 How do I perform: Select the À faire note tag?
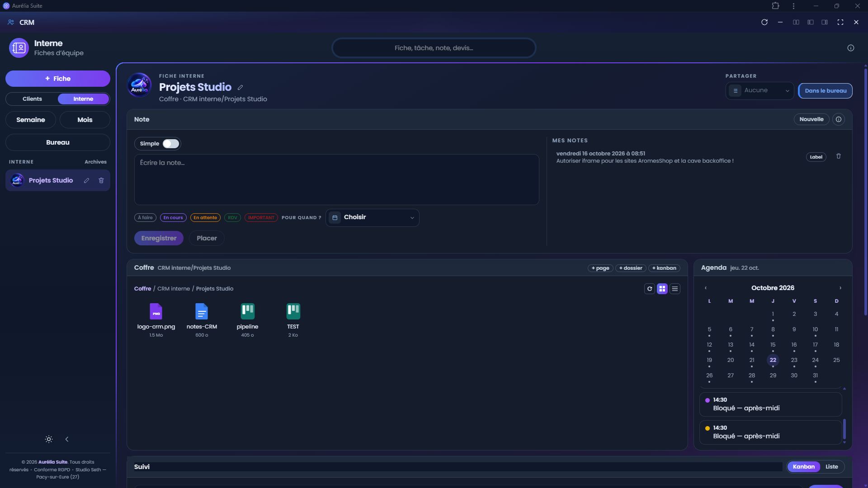click(x=145, y=218)
